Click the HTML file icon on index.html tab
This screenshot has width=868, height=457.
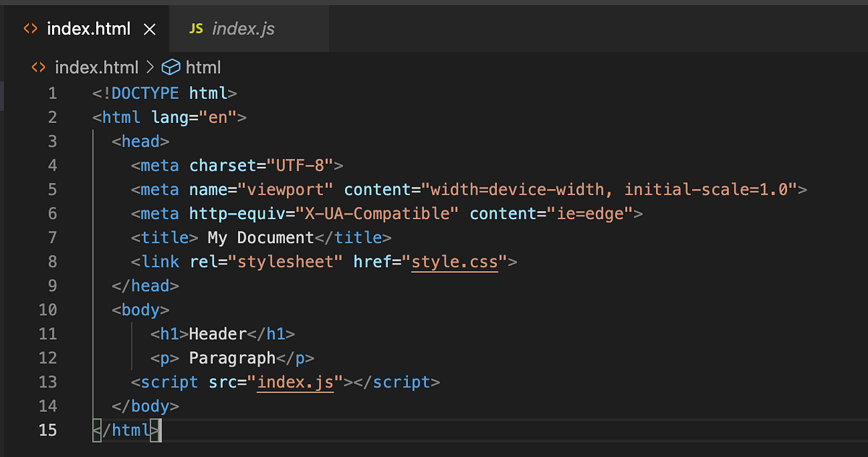30,29
